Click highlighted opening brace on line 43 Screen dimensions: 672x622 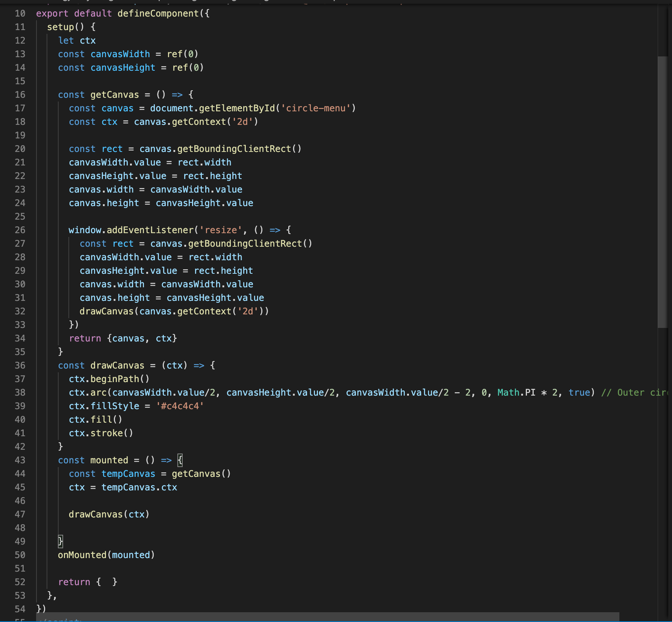coord(180,460)
